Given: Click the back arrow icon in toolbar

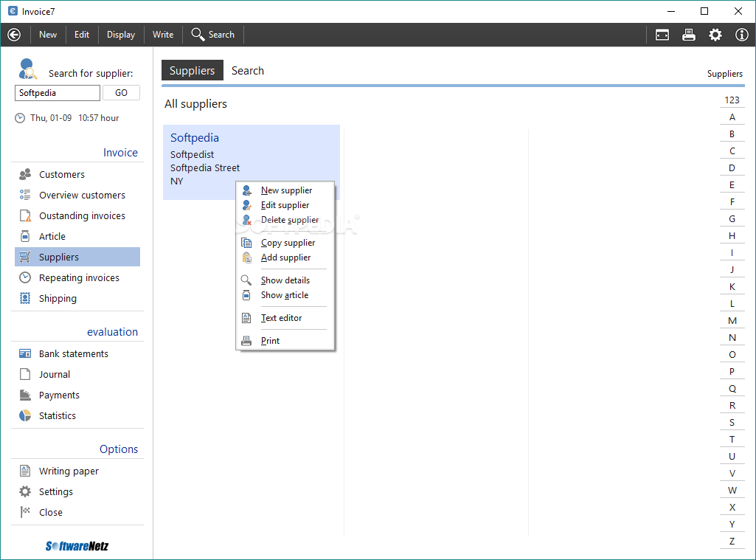Looking at the screenshot, I should pyautogui.click(x=14, y=35).
